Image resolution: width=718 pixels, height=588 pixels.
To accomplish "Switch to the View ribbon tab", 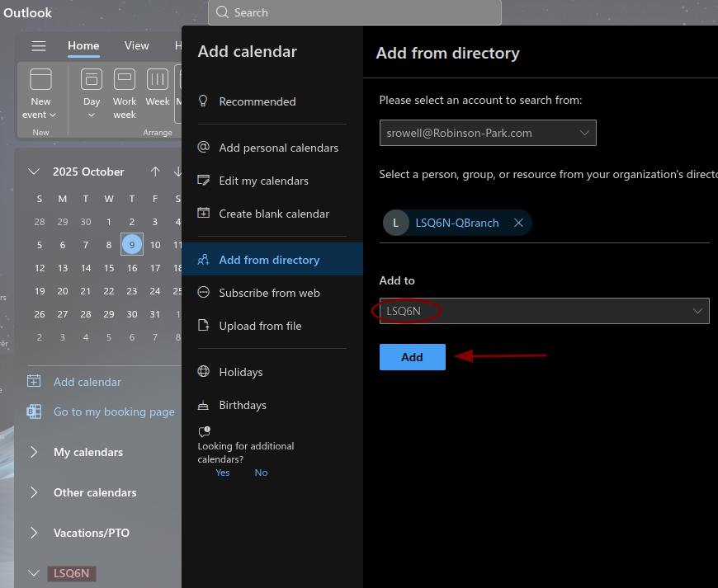I will click(136, 45).
